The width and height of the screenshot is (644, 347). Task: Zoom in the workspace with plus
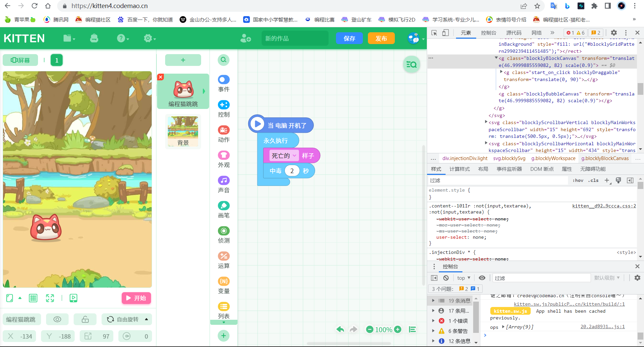point(397,330)
